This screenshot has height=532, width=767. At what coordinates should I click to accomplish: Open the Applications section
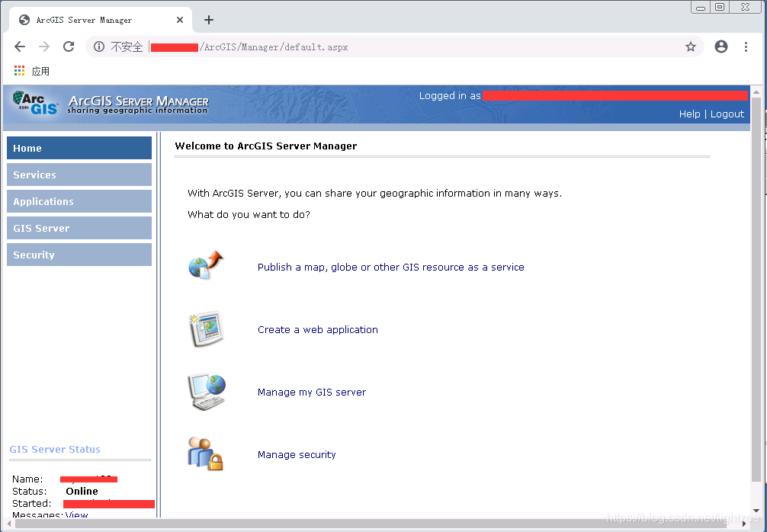tap(79, 201)
